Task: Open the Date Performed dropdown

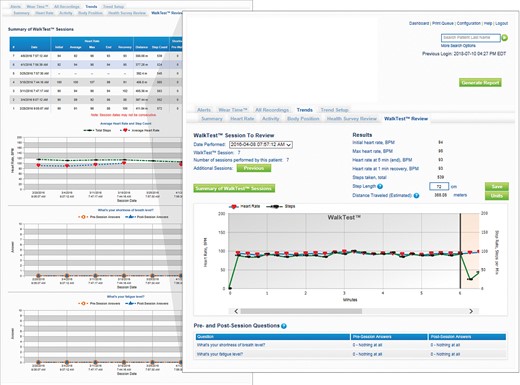Action: click(x=261, y=144)
